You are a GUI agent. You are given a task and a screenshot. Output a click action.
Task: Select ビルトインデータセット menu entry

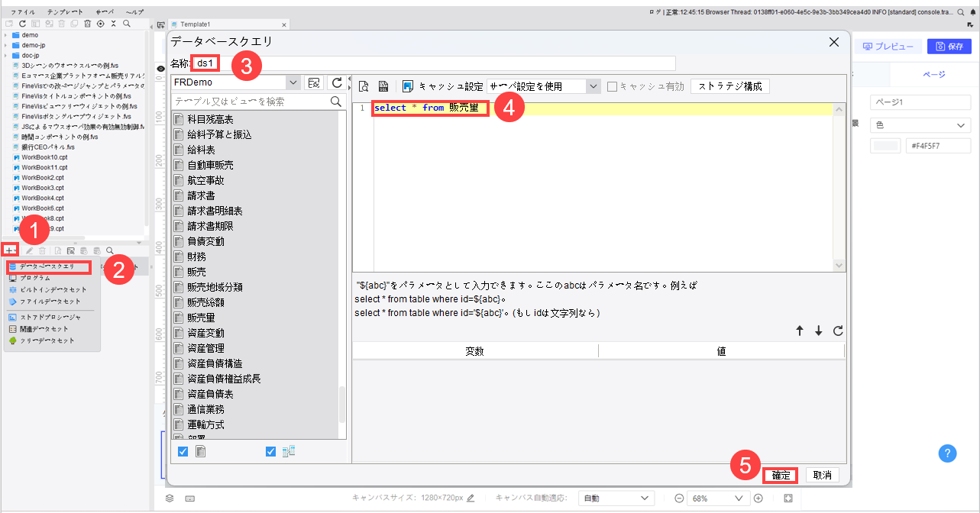(53, 290)
